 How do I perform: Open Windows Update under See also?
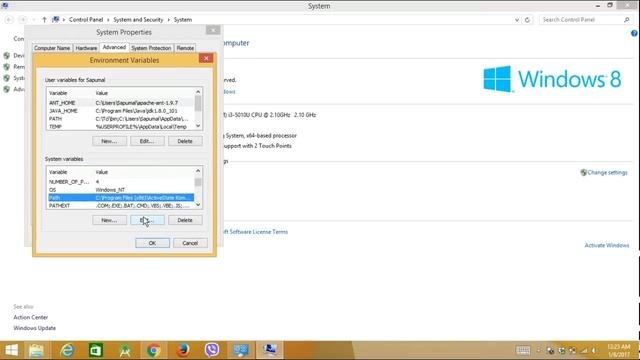[x=35, y=328]
